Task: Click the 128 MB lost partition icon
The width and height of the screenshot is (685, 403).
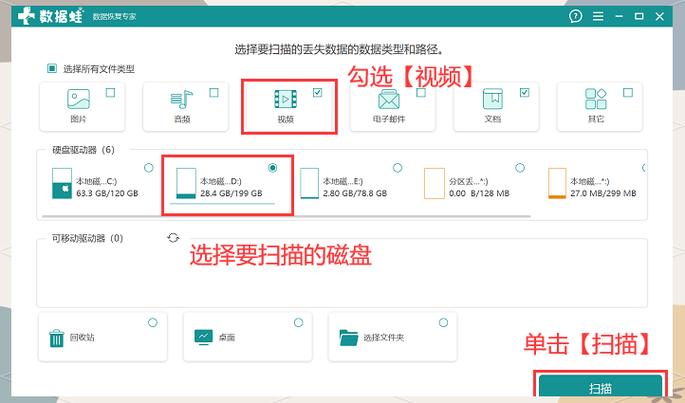Action: tap(434, 184)
